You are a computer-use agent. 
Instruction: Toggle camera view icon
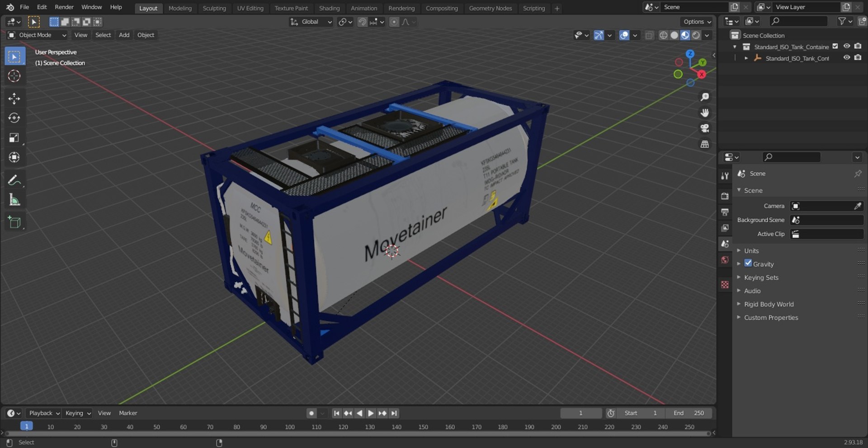704,128
